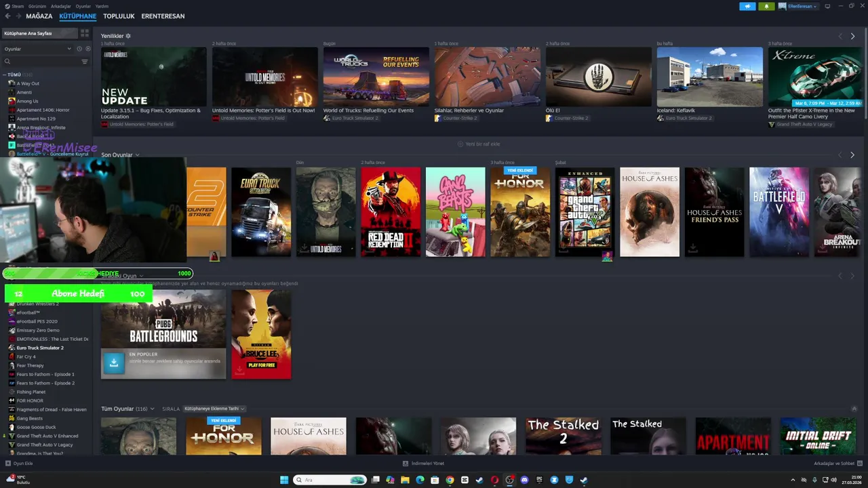Open the TOPLULUK tab
The image size is (868, 488).
coord(119,16)
